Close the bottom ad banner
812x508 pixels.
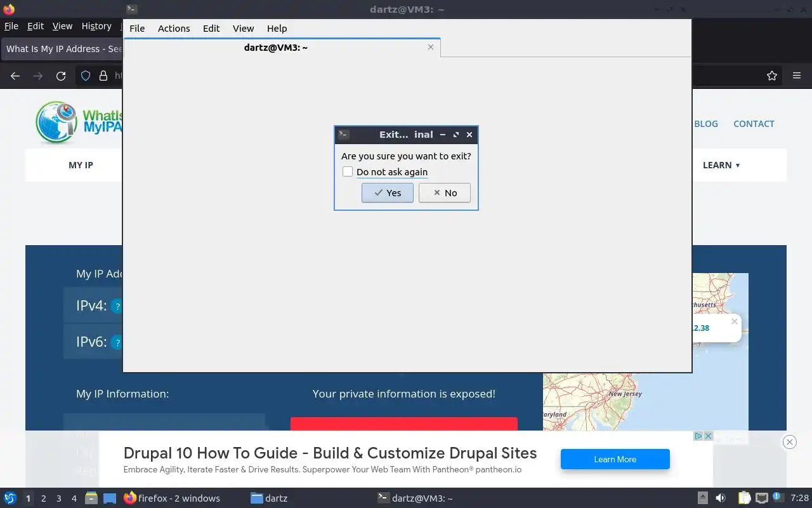pos(789,442)
